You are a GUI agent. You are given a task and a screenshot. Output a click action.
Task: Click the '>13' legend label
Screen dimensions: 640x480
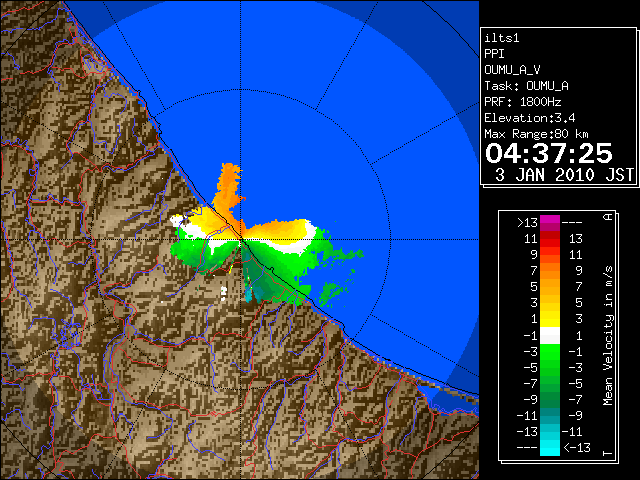coord(527,223)
